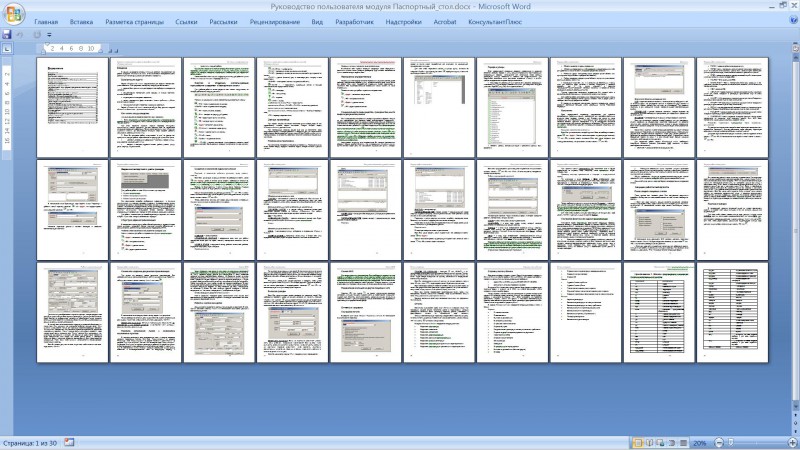Switch to the Разработчик tab
This screenshot has width=800, height=450.
coord(354,22)
